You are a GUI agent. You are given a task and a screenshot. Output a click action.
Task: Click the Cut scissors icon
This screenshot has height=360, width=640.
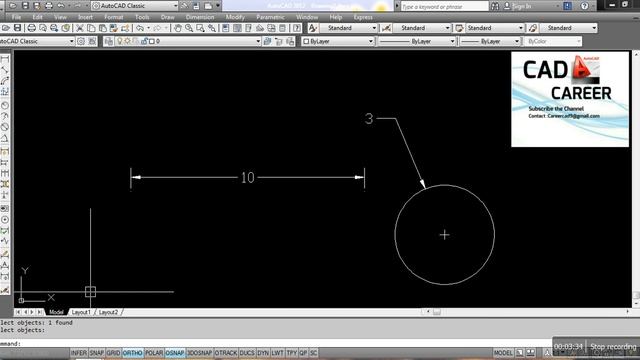point(80,28)
